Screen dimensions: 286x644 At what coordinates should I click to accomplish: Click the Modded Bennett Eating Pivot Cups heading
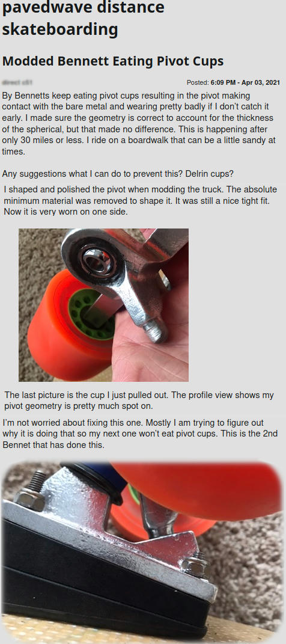click(113, 61)
